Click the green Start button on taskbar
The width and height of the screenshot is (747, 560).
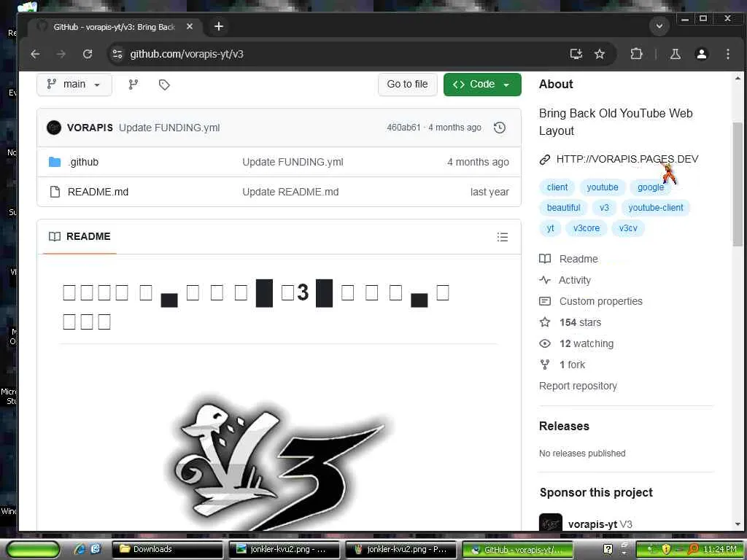(x=33, y=550)
